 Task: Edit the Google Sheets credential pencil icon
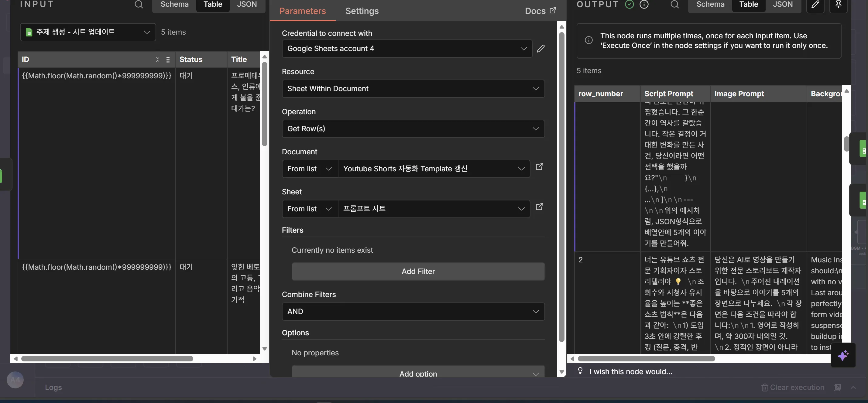click(x=540, y=49)
